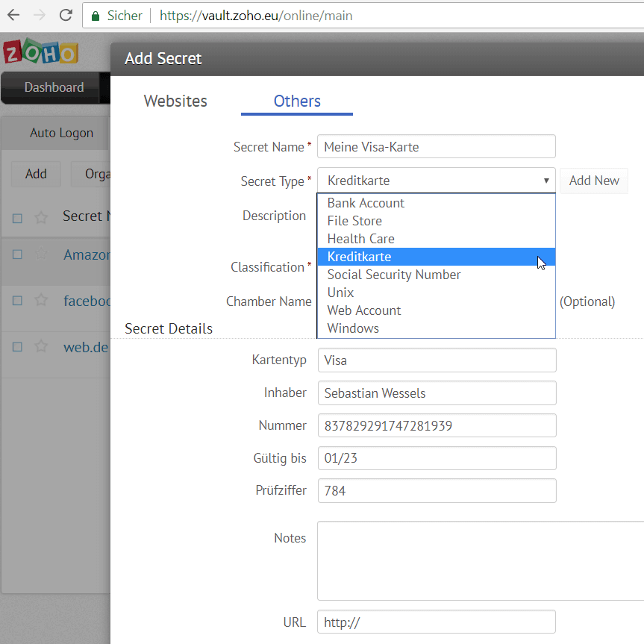
Task: Click the Prüfziffer field
Action: click(x=437, y=490)
